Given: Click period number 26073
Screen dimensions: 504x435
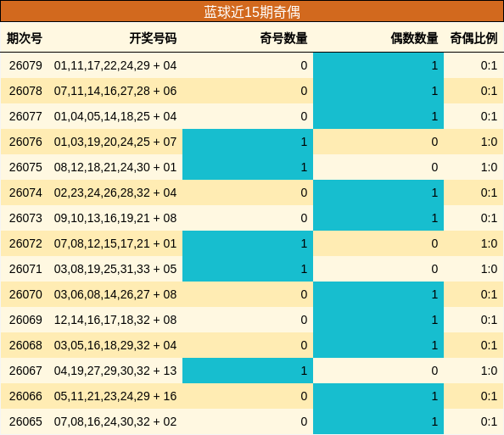Looking at the screenshot, I should [x=25, y=218].
